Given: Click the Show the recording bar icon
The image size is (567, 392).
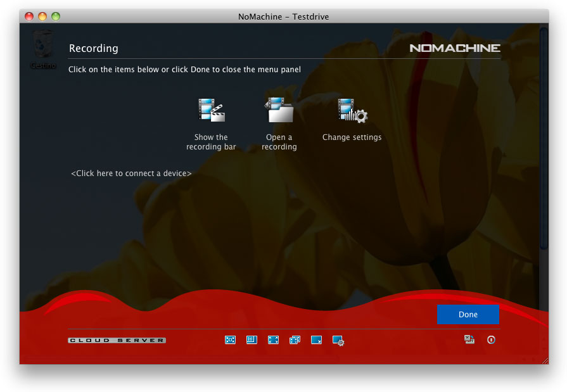Looking at the screenshot, I should click(x=211, y=110).
